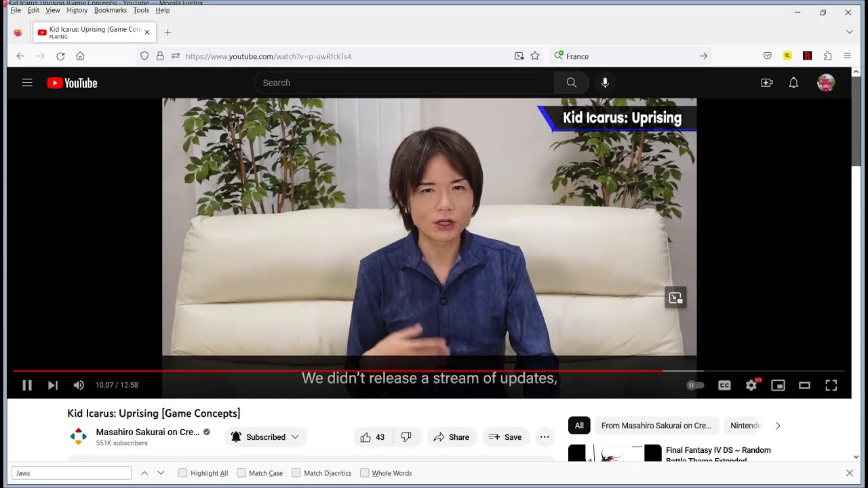Open the History menu
Screen dimensions: 868x488
[x=77, y=10]
